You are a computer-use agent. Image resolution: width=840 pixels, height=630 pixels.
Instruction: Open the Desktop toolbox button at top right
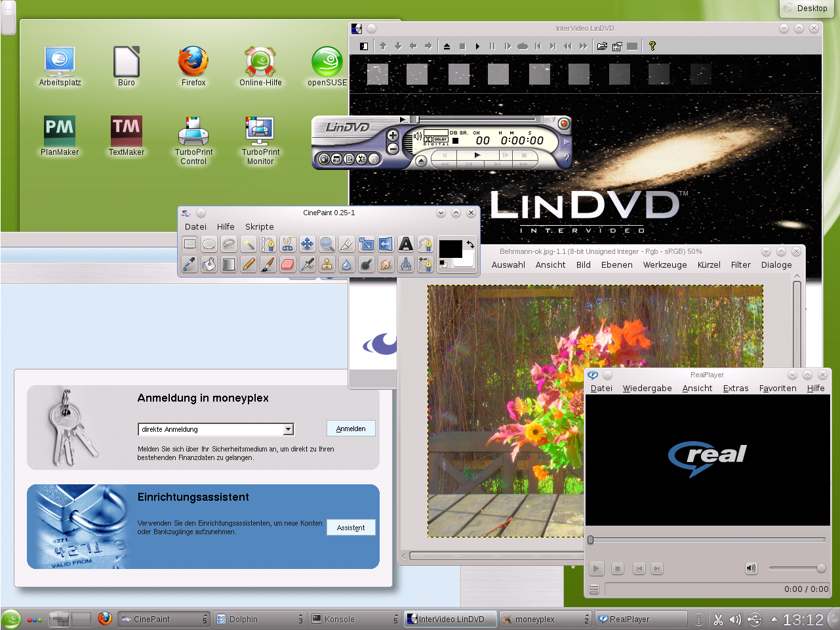pyautogui.click(x=806, y=9)
